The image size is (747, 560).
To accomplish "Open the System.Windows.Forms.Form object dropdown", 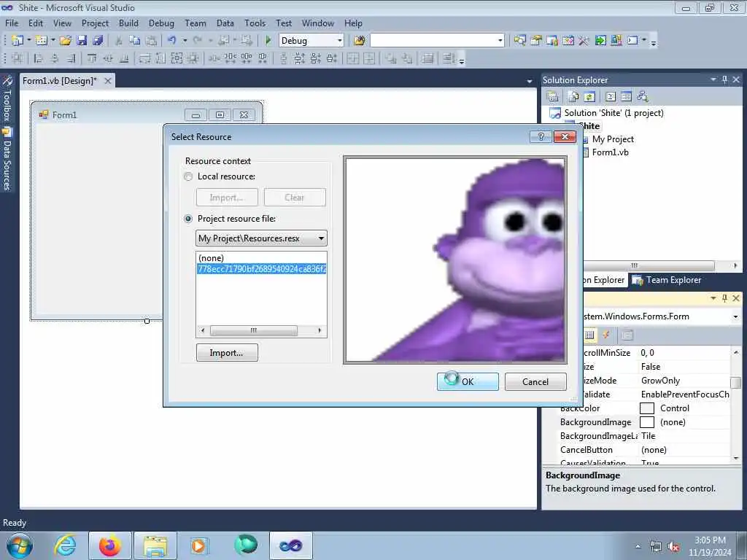I will pyautogui.click(x=735, y=316).
